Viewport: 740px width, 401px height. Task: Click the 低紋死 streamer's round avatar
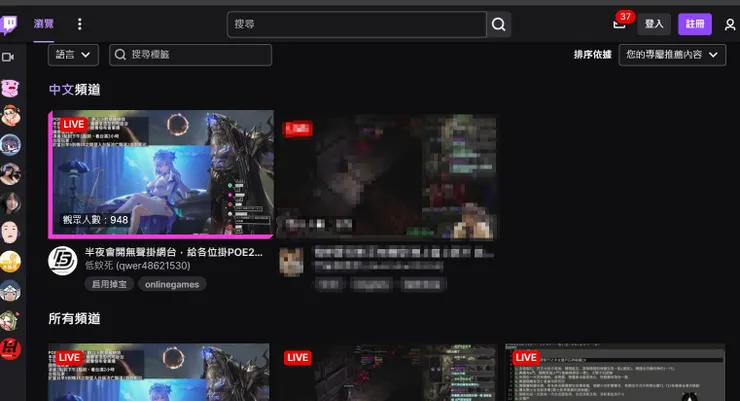click(x=63, y=260)
